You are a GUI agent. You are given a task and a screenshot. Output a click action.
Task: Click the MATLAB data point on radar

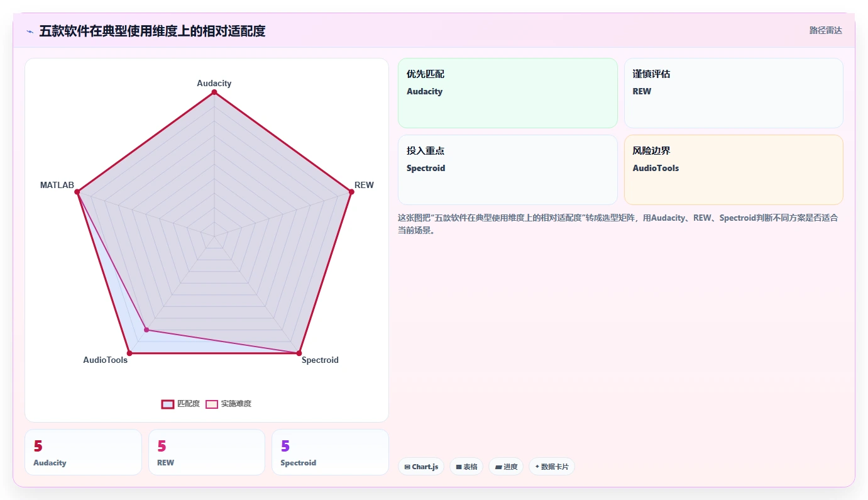(77, 192)
